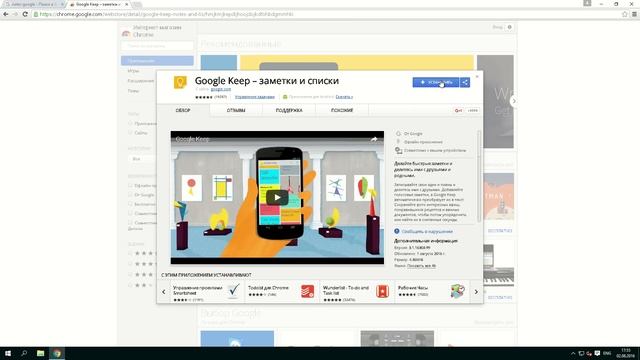Click the Google +1 button
Screen dimensions: 640x360
point(459,111)
